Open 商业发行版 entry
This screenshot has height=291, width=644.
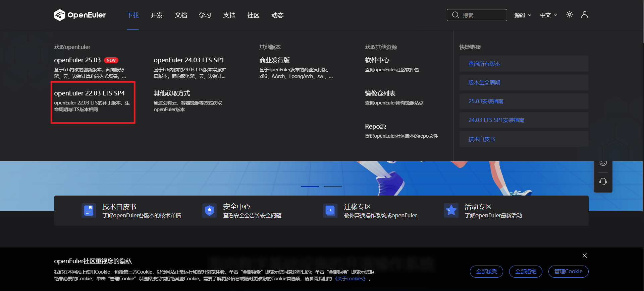click(x=274, y=60)
